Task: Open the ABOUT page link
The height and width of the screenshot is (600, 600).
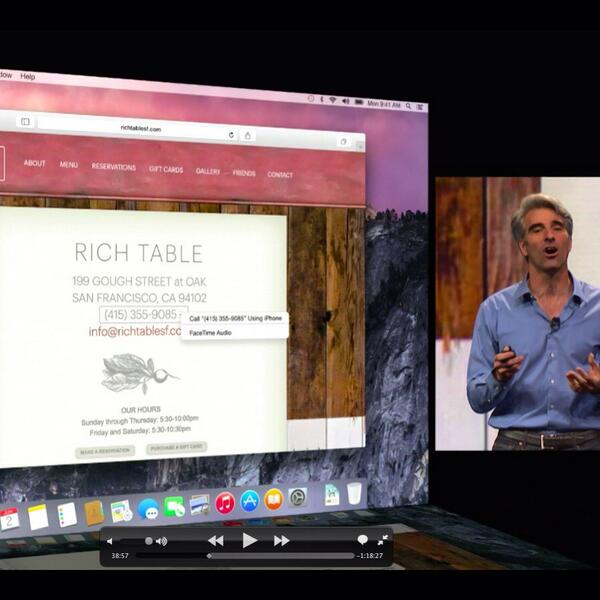Action: [x=35, y=163]
